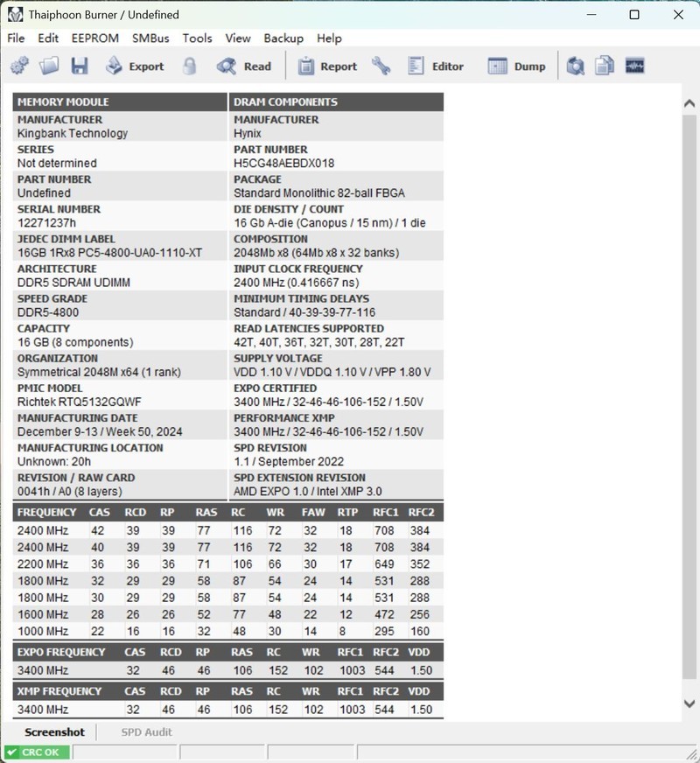Open a file with folder icon
The height and width of the screenshot is (763, 700).
[x=49, y=66]
